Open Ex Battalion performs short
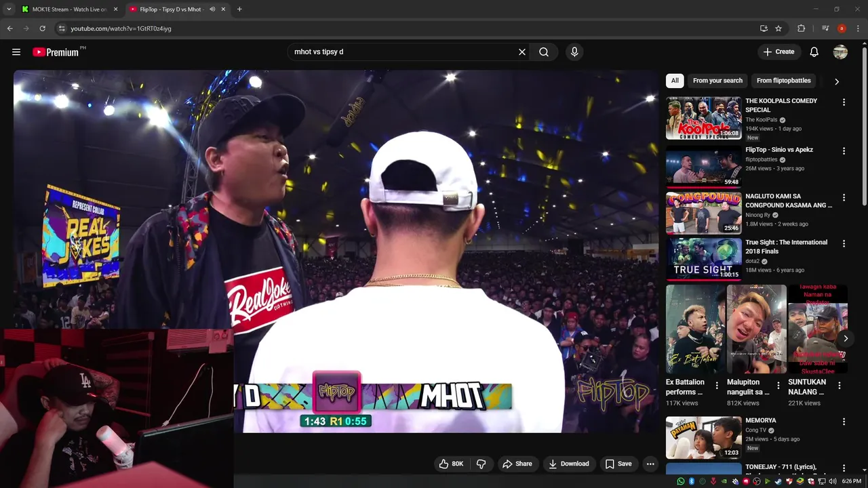Image resolution: width=868 pixels, height=488 pixels. (x=695, y=329)
